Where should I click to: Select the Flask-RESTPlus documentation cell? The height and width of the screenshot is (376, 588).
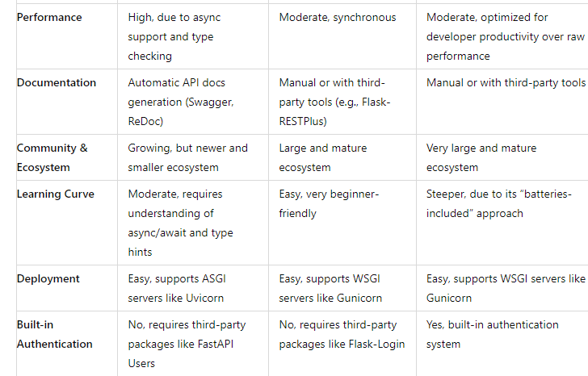[x=334, y=102]
